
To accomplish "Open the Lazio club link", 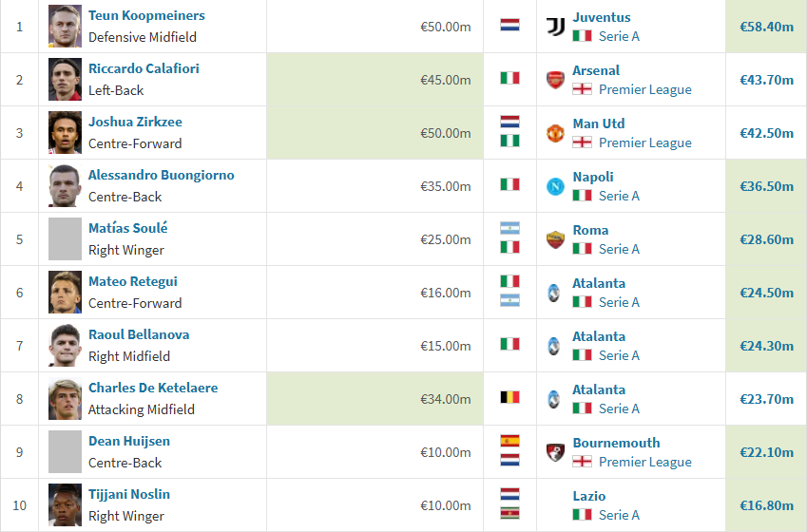I will coord(588,496).
